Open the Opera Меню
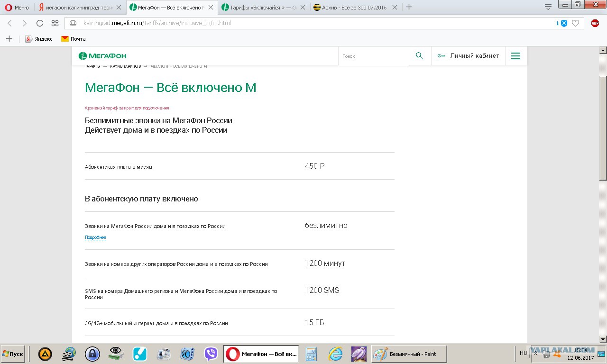 17,7
